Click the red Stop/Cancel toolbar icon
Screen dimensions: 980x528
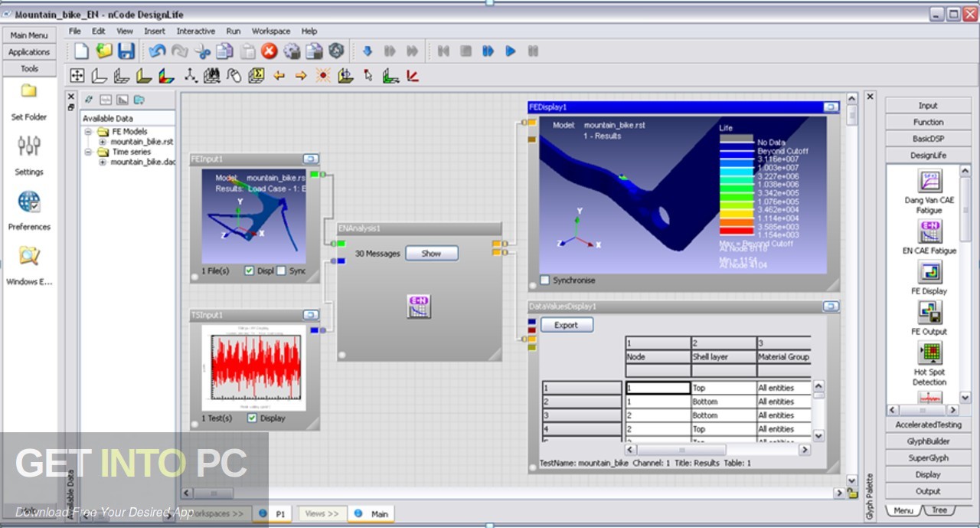[269, 51]
